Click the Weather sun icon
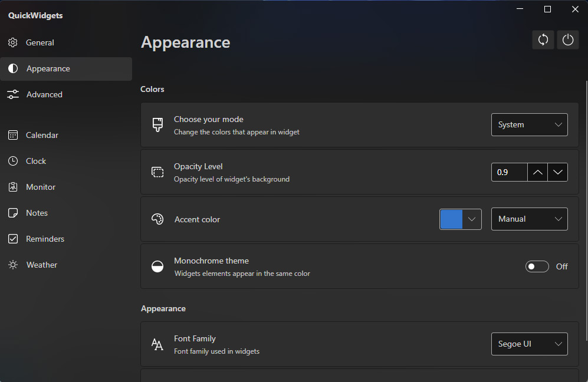The height and width of the screenshot is (382, 588). (13, 265)
